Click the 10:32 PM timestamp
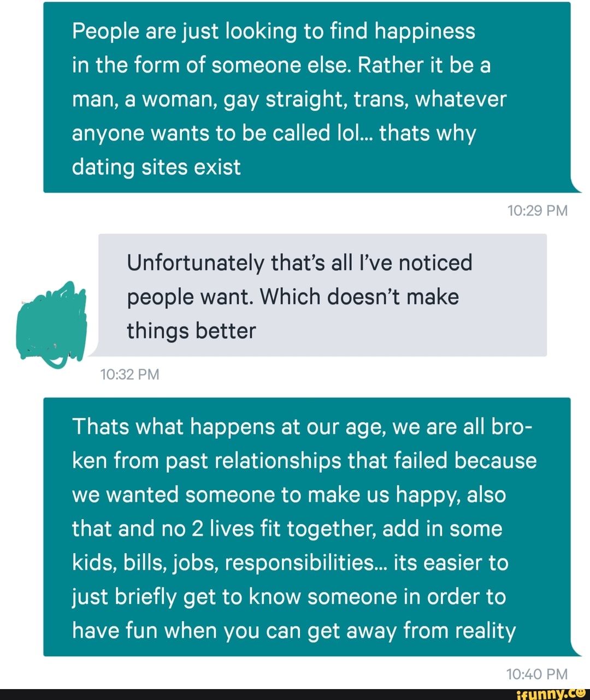 tap(130, 375)
